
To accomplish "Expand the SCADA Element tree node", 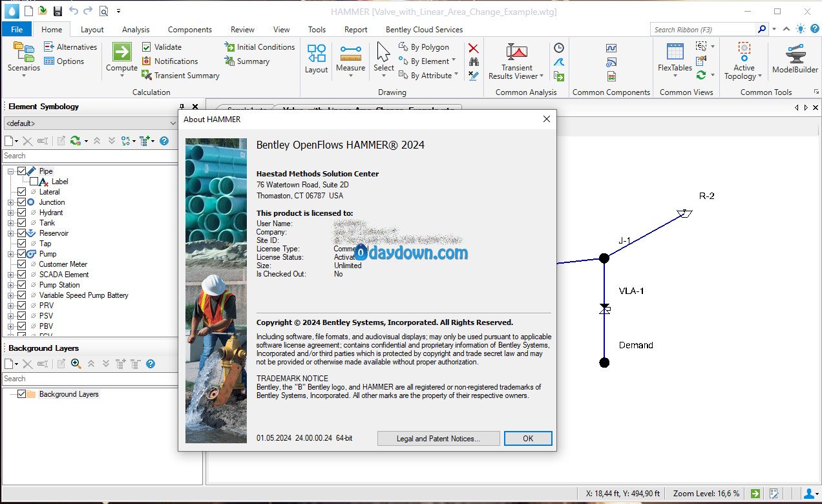I will 10,275.
